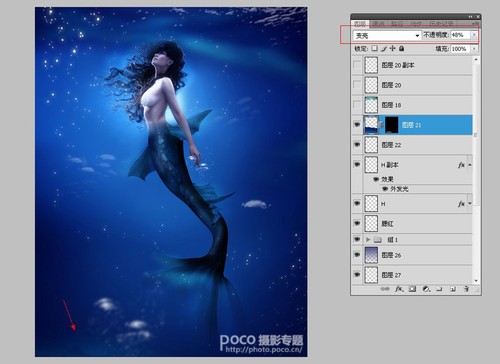Select the 图层 27 layer name
This screenshot has height=364, width=500.
coord(391,275)
